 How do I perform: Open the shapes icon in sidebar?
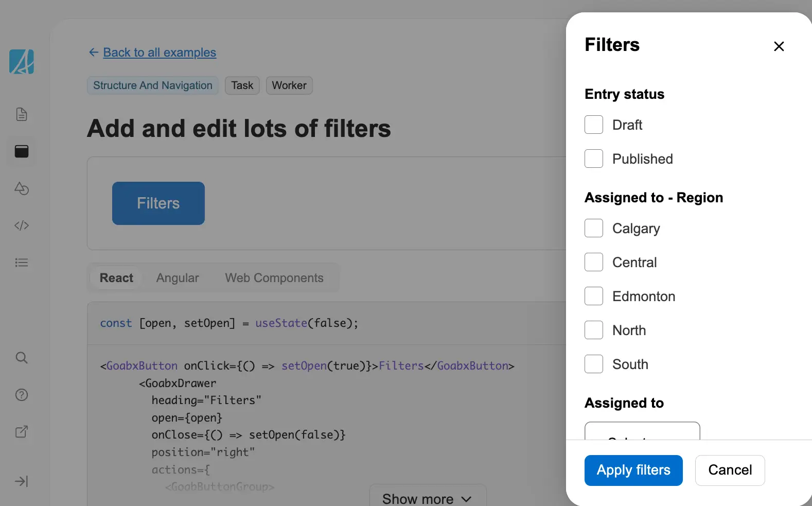click(22, 188)
